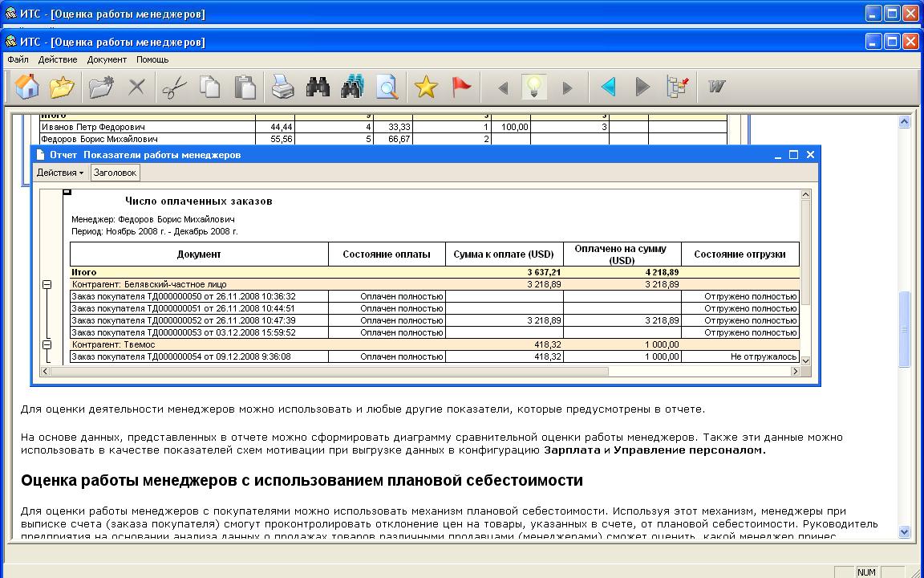This screenshot has width=924, height=578.
Task: Click the W Word export icon
Action: tap(716, 87)
